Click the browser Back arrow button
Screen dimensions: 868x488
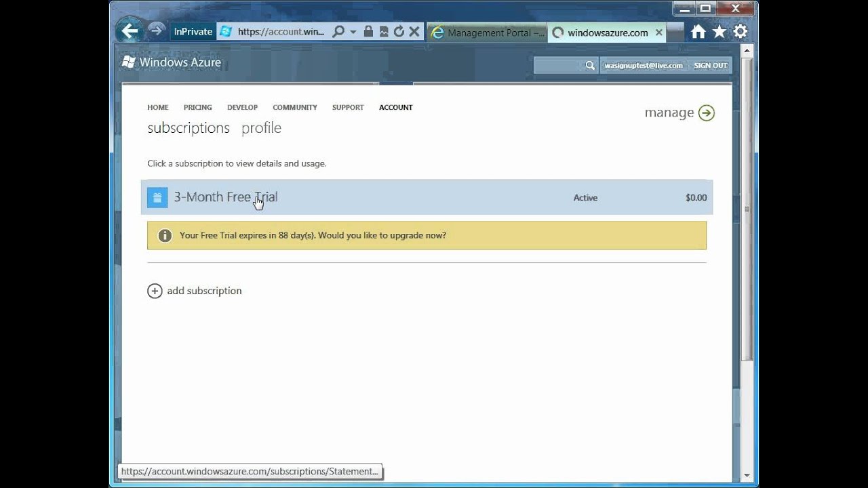(x=129, y=31)
